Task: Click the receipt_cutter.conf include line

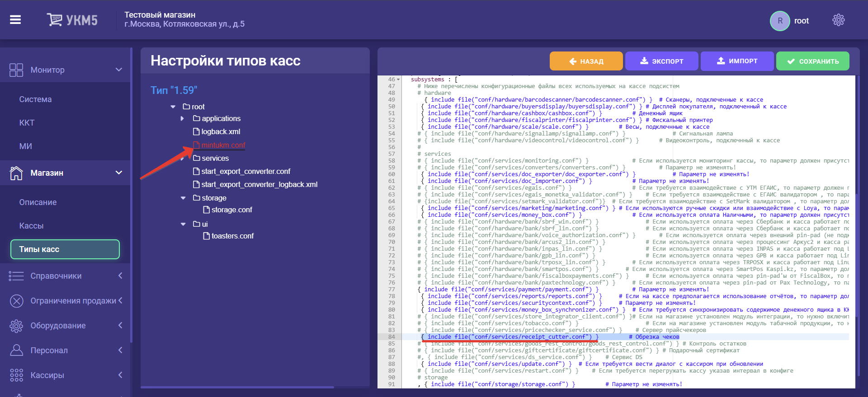Action: click(509, 337)
